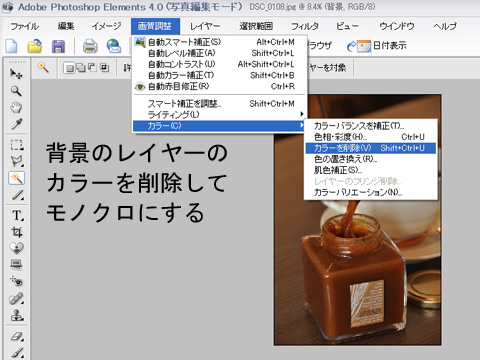Click the undo arrow icon
The image size is (480, 360).
point(351,46)
